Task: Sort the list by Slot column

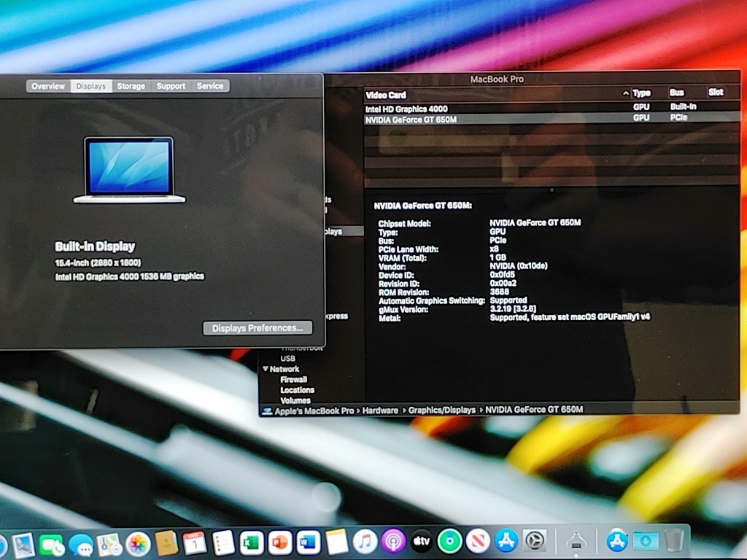Action: pyautogui.click(x=716, y=93)
